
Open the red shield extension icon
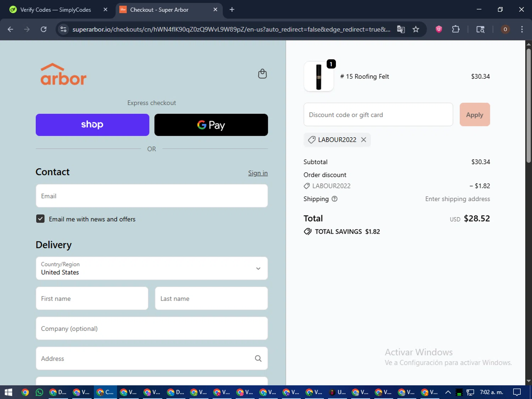tap(439, 29)
